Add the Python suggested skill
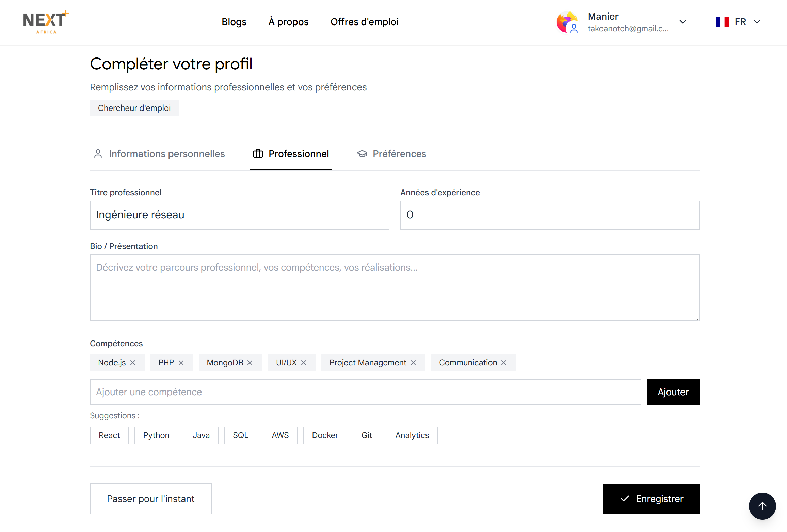This screenshot has width=787, height=532. [x=156, y=435]
